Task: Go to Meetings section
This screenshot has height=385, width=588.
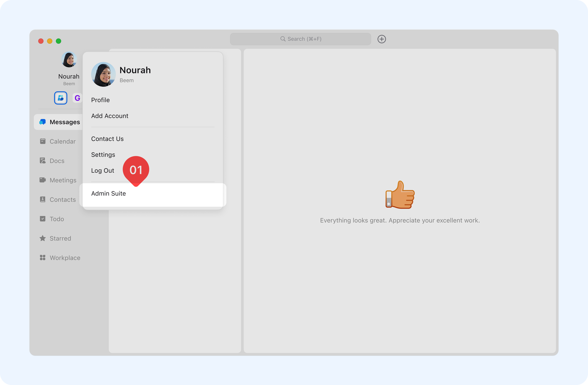Action: tap(63, 180)
